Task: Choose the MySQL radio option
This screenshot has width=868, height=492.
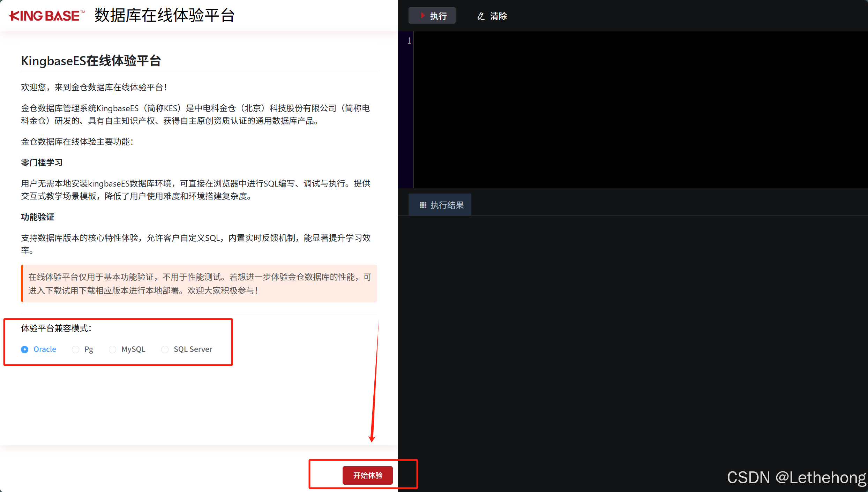Action: 112,349
